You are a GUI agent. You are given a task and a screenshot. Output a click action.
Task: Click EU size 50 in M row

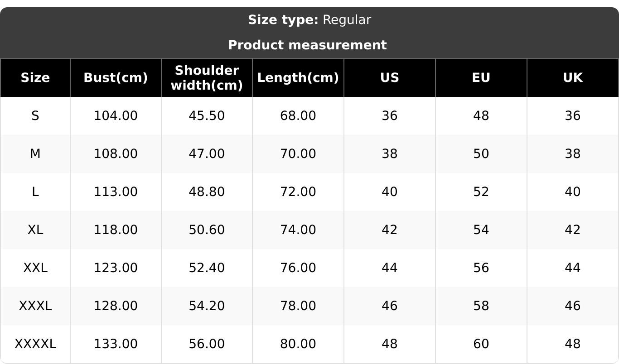click(x=481, y=154)
